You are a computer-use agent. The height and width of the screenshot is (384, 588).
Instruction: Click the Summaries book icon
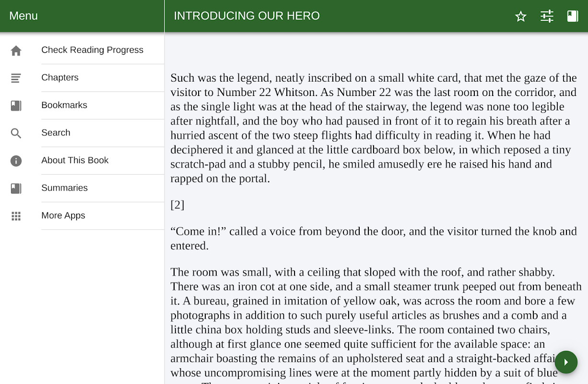pyautogui.click(x=16, y=188)
